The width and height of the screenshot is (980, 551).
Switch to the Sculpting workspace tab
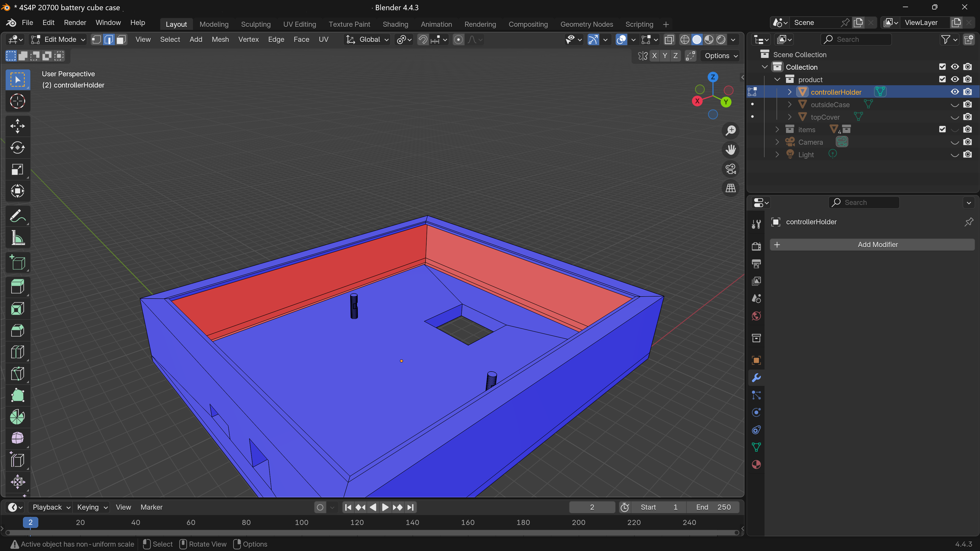pyautogui.click(x=256, y=24)
